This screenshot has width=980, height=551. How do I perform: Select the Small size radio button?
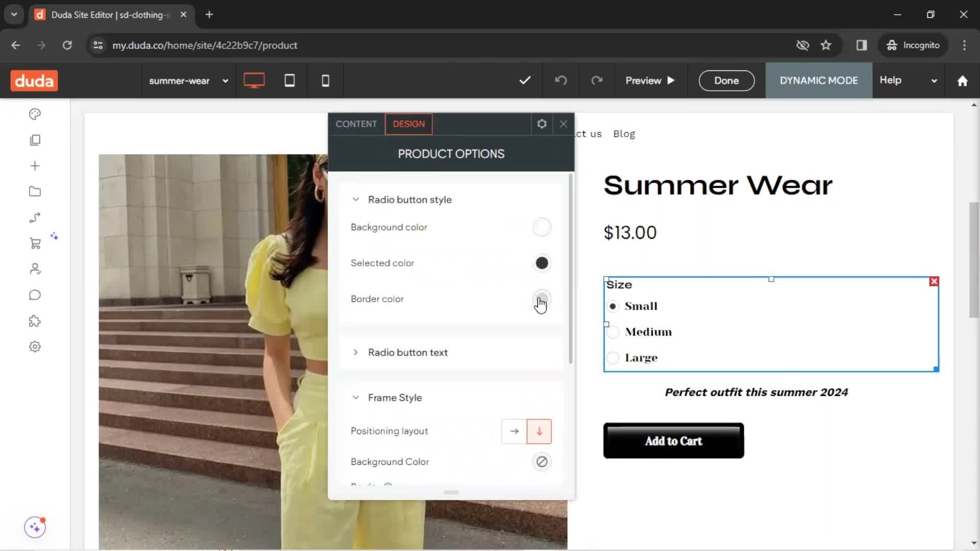pyautogui.click(x=612, y=306)
